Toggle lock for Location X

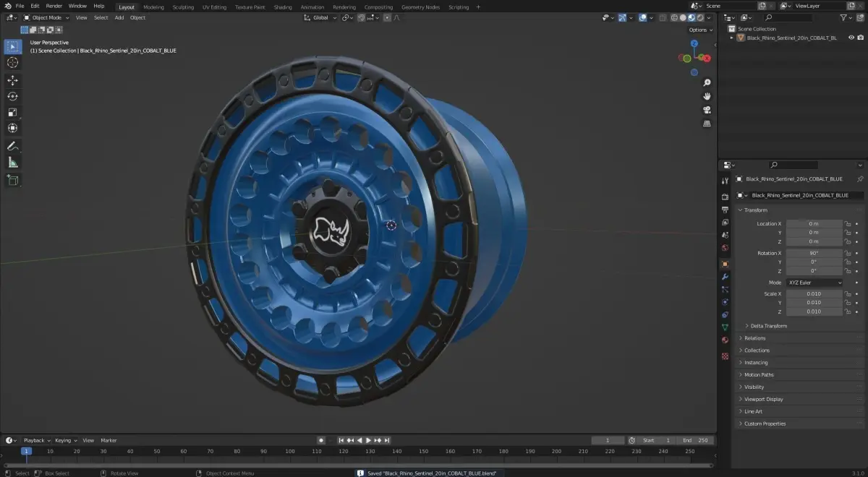click(x=848, y=224)
